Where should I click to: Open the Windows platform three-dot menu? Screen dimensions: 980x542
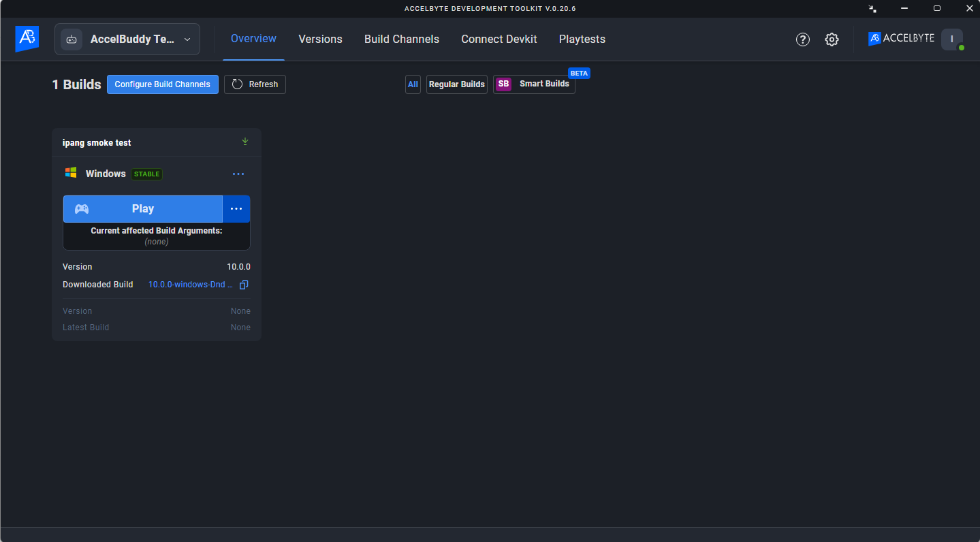238,174
